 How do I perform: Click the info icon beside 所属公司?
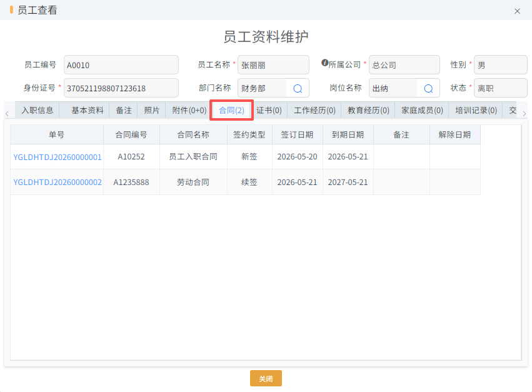[324, 63]
